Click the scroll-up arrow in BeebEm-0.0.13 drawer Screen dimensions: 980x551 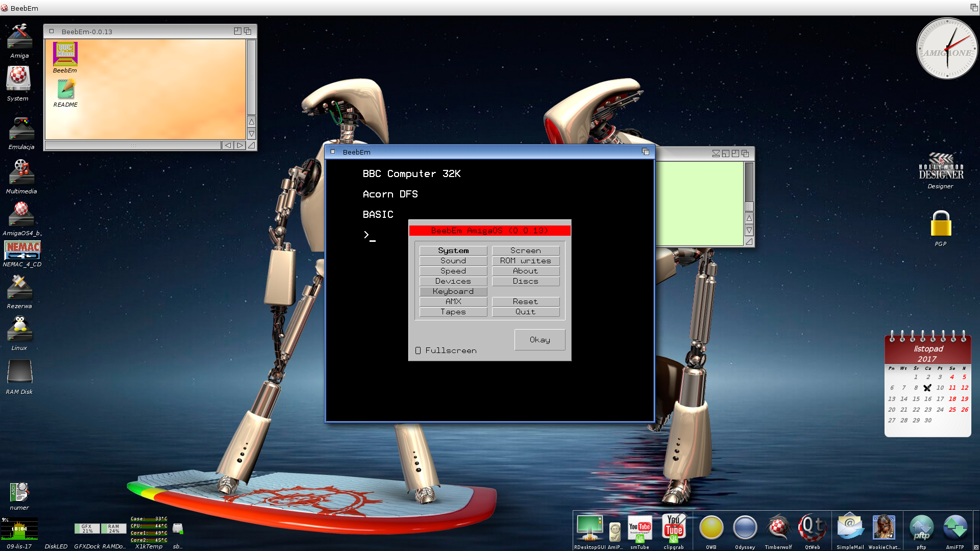tap(251, 122)
